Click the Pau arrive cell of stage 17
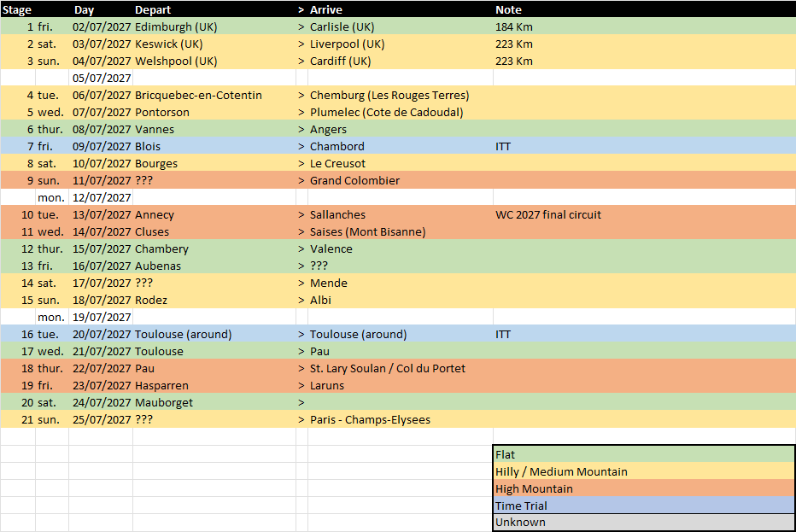 pyautogui.click(x=400, y=351)
